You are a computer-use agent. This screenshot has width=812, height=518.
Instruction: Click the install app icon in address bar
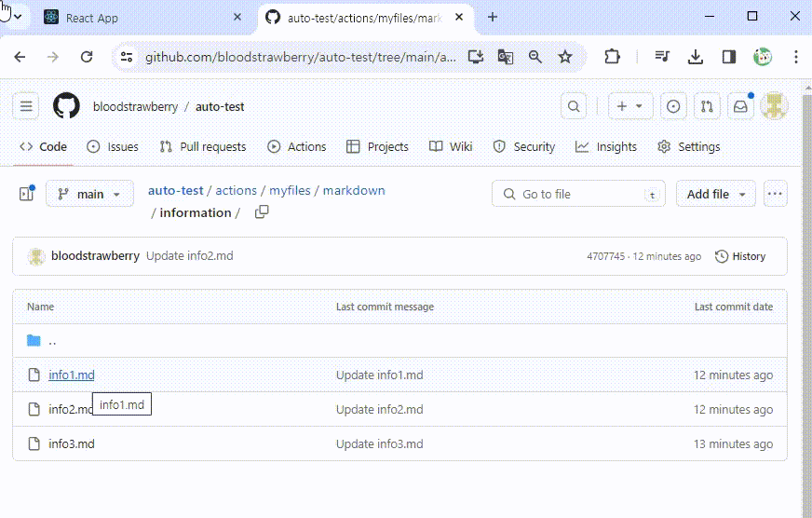476,57
